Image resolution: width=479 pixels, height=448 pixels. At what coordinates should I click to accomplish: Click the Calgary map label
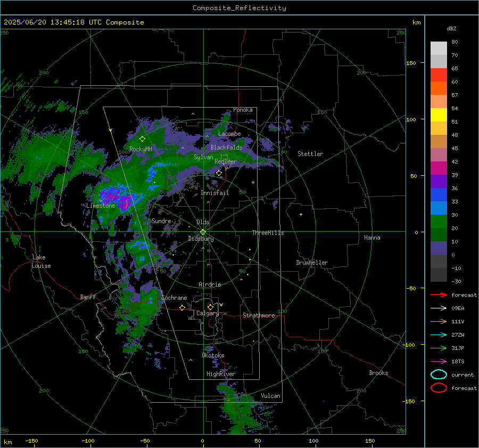coord(208,313)
